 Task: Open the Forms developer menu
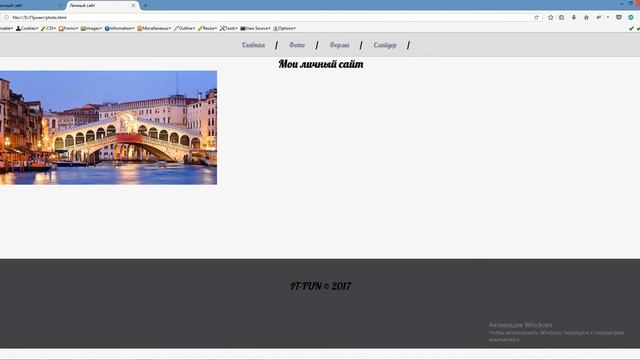(68, 29)
